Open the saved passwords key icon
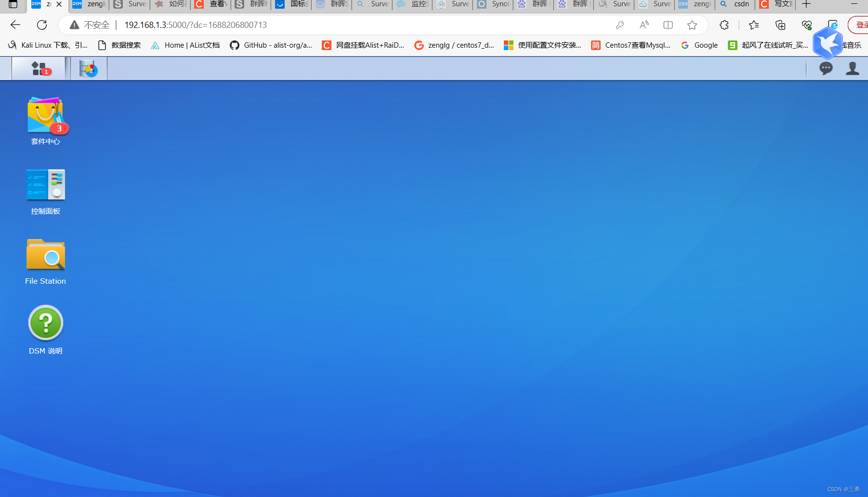 tap(620, 25)
